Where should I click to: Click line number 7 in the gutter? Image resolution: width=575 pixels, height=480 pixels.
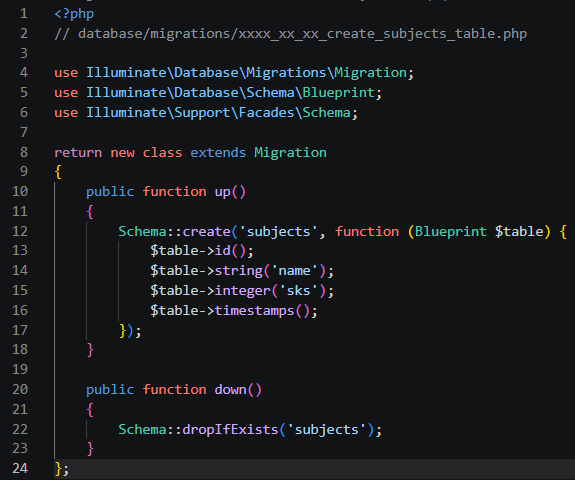point(24,132)
